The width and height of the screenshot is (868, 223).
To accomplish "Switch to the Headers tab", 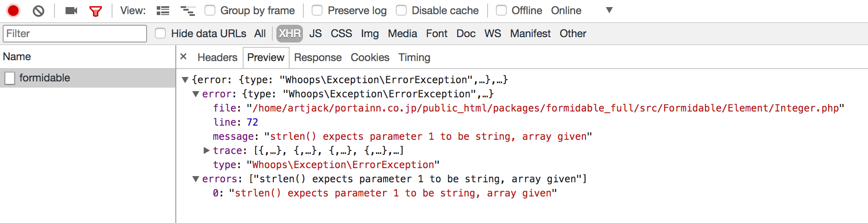I will pyautogui.click(x=217, y=58).
